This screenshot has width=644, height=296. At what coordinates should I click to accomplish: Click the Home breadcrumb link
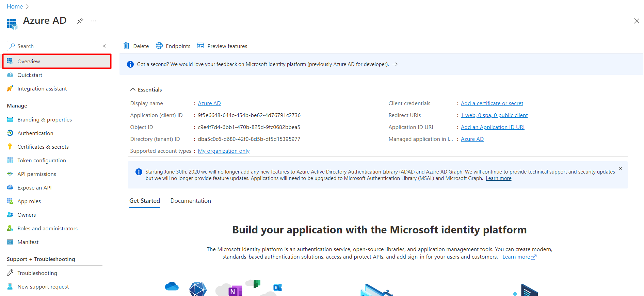(15, 6)
